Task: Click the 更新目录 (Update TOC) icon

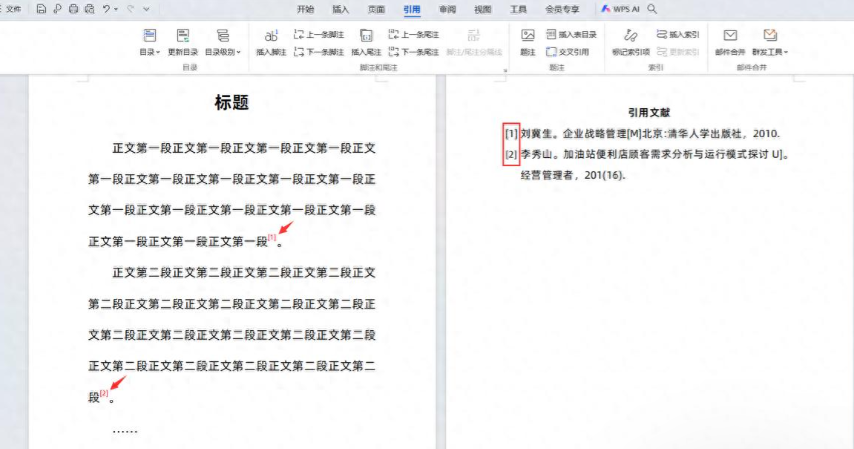Action: click(183, 36)
